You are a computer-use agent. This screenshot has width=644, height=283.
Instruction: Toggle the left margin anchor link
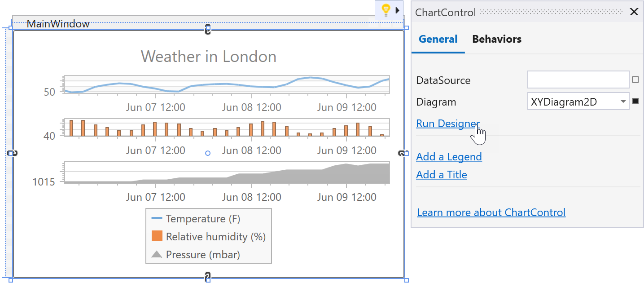[x=13, y=153]
